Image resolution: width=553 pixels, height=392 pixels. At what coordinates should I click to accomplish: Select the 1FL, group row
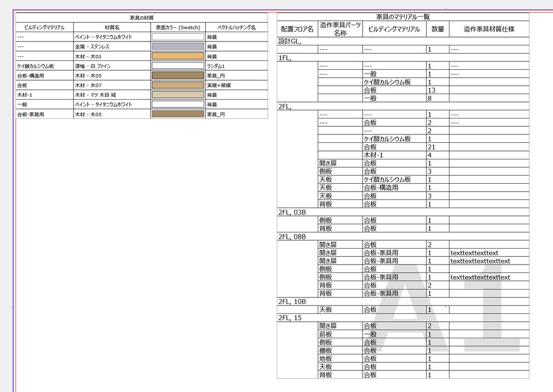point(403,58)
